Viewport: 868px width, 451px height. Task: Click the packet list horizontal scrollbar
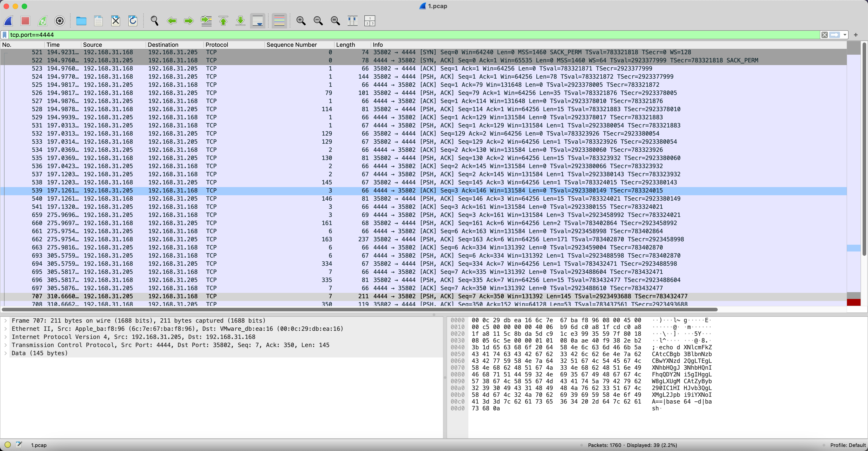pos(359,309)
